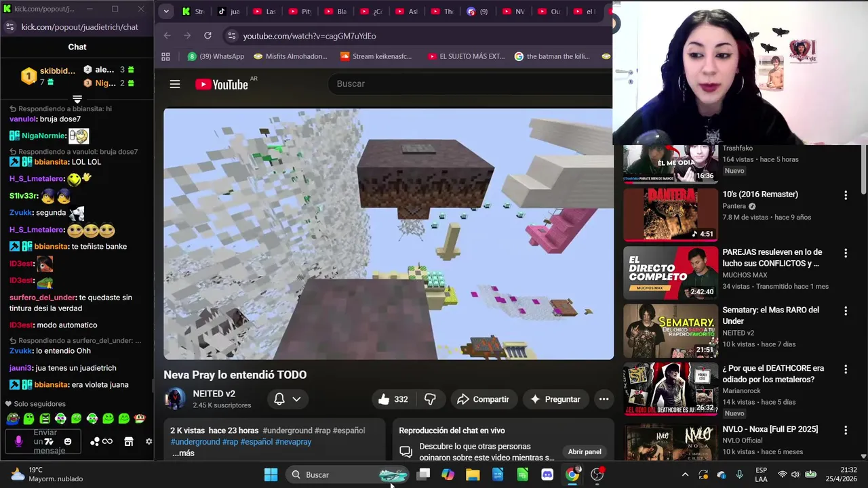Click the #nevapray hashtag link
The width and height of the screenshot is (868, 488).
(293, 442)
